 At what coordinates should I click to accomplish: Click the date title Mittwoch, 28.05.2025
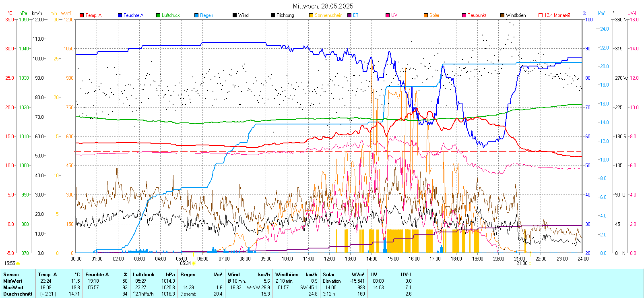[323, 6]
